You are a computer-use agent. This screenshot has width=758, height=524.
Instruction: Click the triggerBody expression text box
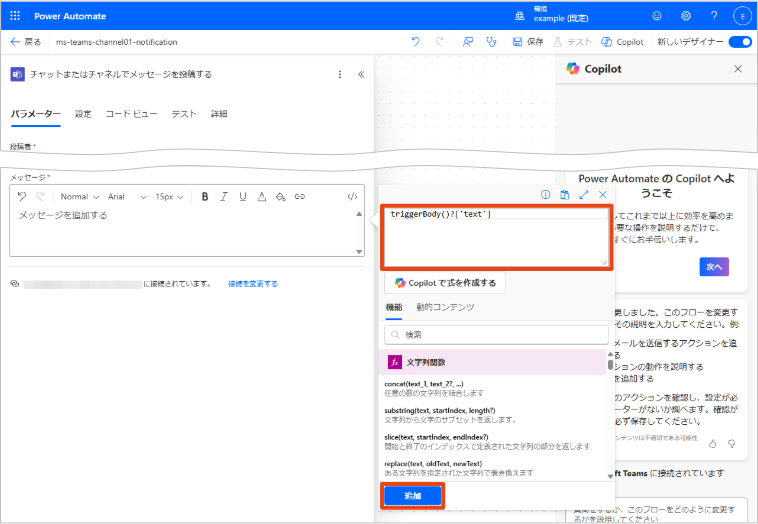[496, 237]
